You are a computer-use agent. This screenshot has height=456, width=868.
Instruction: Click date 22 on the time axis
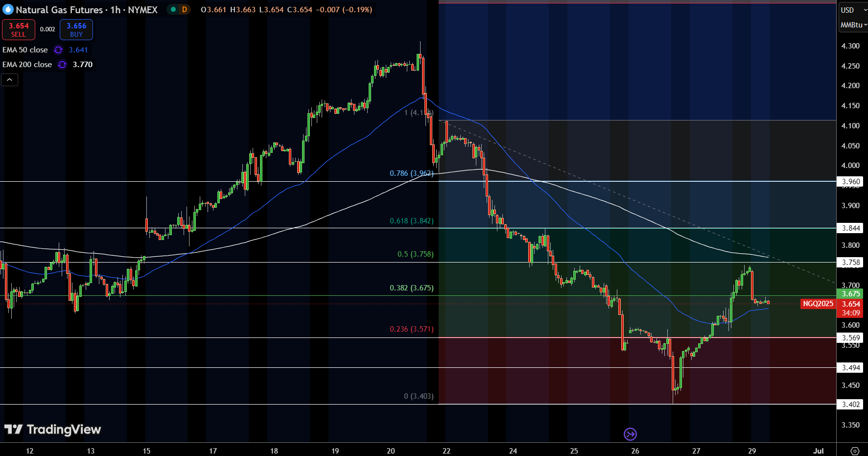click(x=446, y=451)
